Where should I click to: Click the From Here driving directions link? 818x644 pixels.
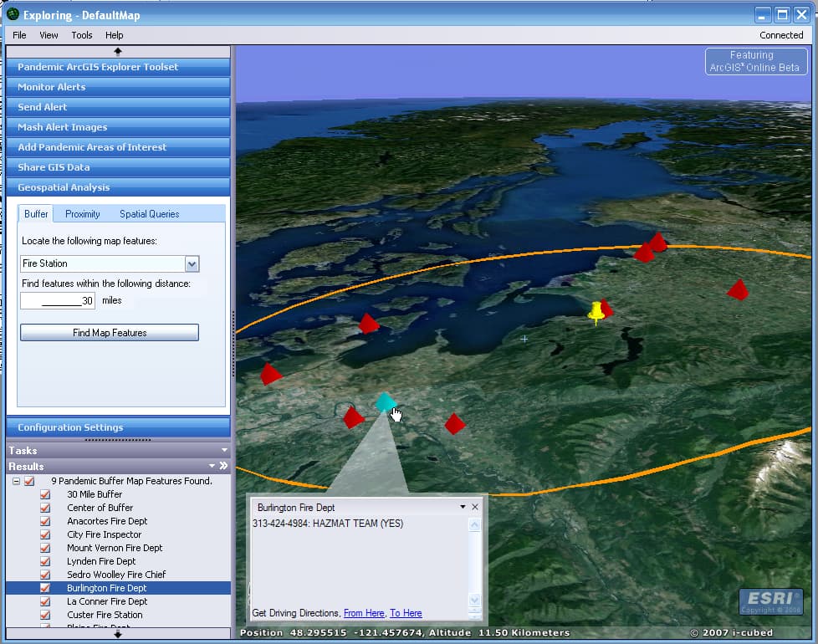click(x=364, y=613)
